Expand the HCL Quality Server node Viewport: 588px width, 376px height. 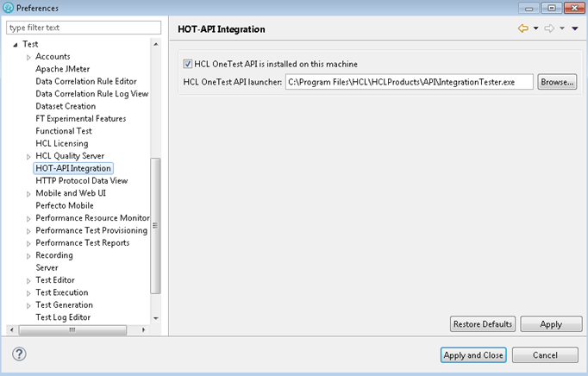pos(28,156)
